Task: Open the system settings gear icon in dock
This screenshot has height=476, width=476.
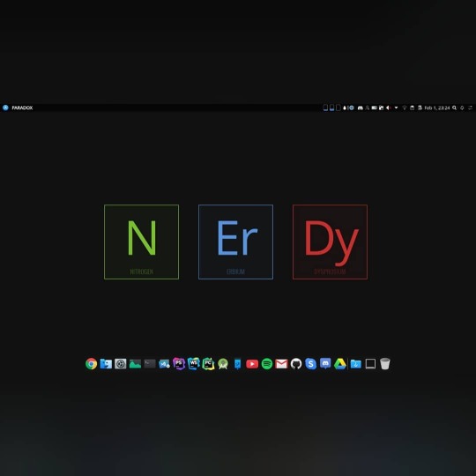Action: click(121, 364)
